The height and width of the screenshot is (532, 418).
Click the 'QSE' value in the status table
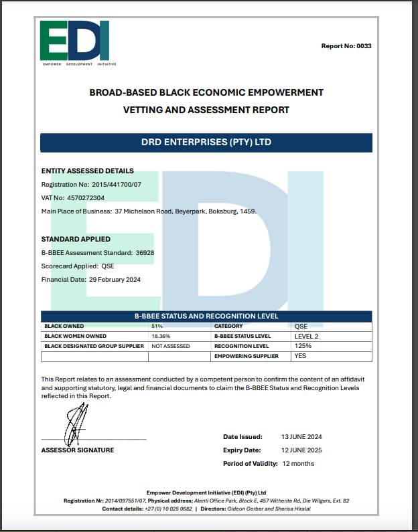[x=301, y=327]
